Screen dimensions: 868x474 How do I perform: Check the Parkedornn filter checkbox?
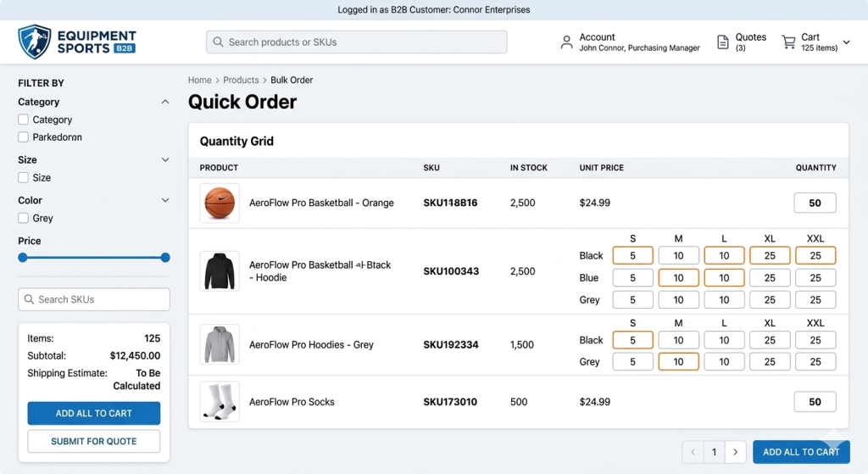(23, 137)
